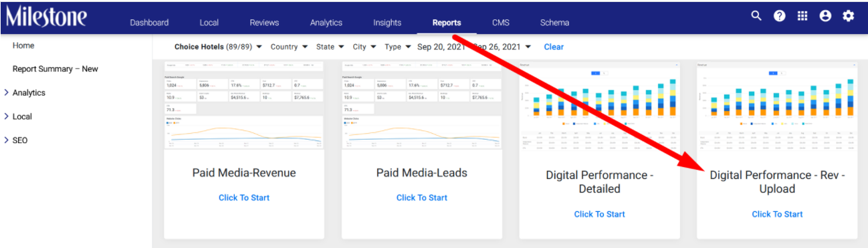868x248 pixels.
Task: Go to the Analytics tab
Action: point(326,22)
